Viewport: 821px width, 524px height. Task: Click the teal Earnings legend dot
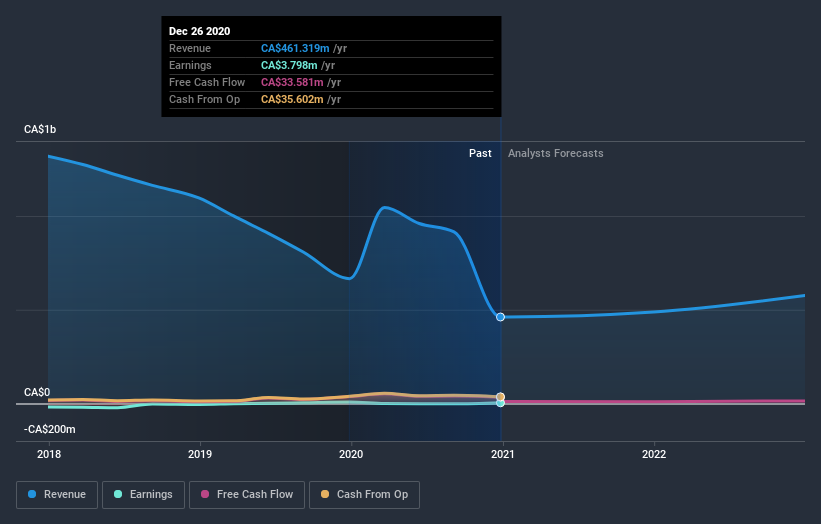point(118,494)
